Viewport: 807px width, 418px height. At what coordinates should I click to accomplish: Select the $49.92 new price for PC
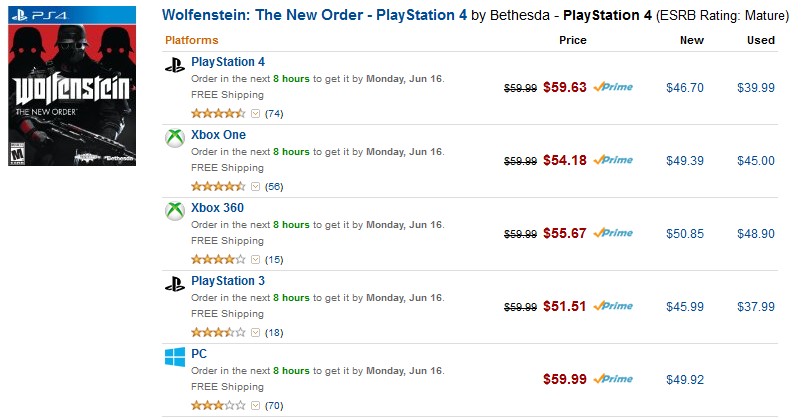tap(685, 380)
